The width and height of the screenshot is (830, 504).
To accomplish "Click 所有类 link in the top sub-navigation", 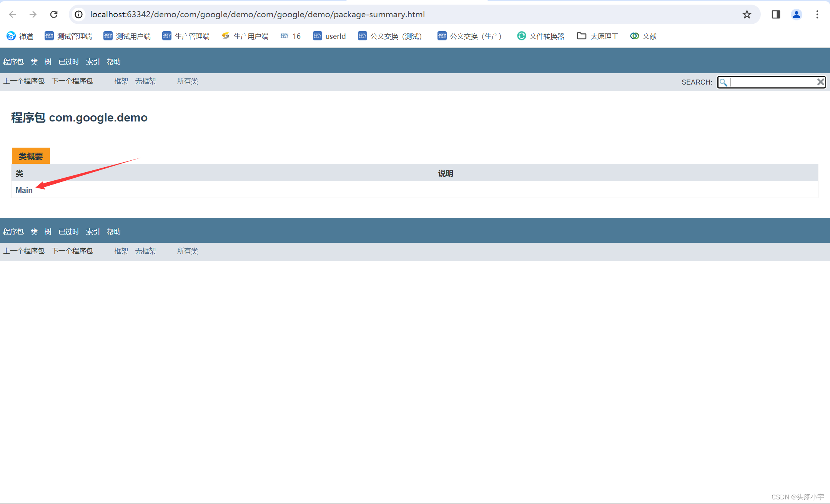I will coord(187,81).
